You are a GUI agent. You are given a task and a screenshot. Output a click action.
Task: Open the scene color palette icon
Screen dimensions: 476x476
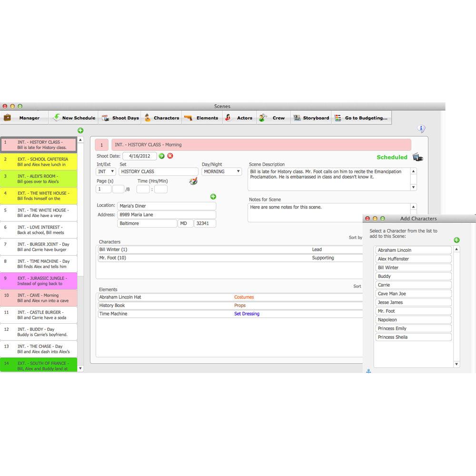[193, 181]
